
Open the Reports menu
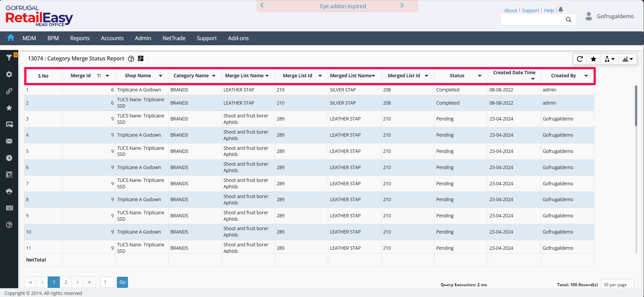(80, 38)
